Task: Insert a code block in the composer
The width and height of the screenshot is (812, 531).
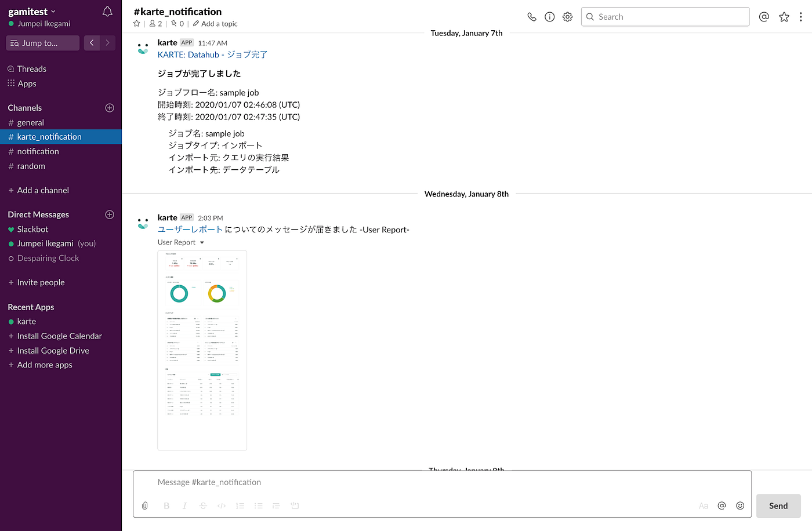Action: (295, 505)
